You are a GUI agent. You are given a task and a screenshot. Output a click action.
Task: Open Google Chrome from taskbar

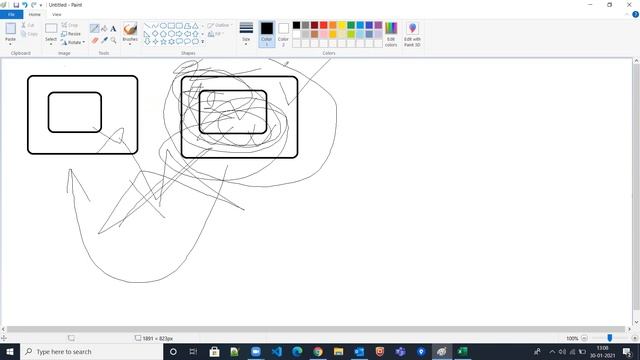coord(318,351)
